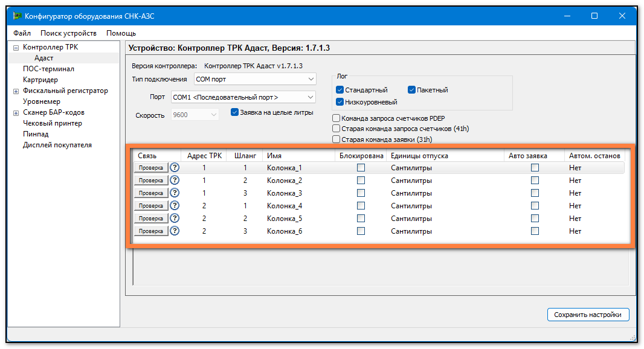Click the question mark icon beside Колонка_2
Screen dimensions: 644x349
click(175, 181)
